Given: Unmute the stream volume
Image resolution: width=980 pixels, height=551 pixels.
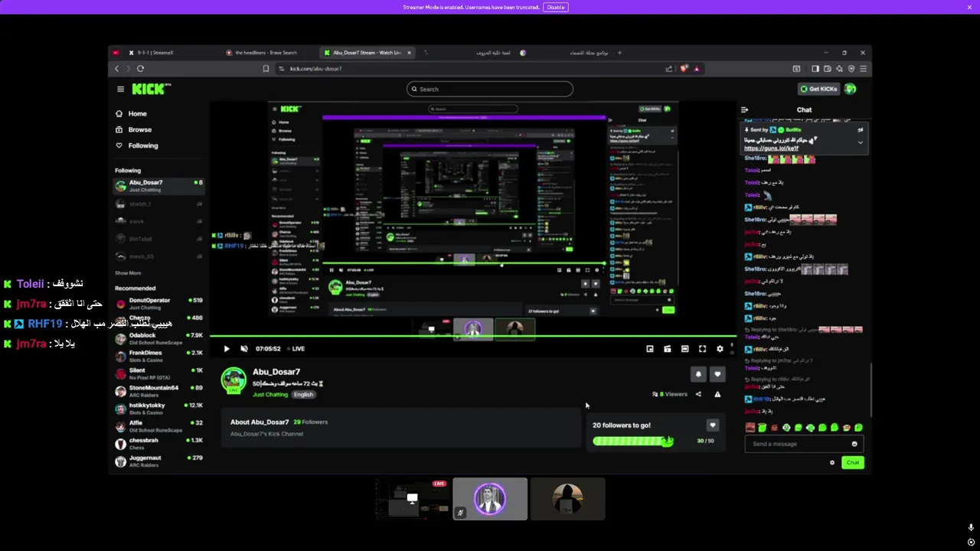Looking at the screenshot, I should click(244, 349).
